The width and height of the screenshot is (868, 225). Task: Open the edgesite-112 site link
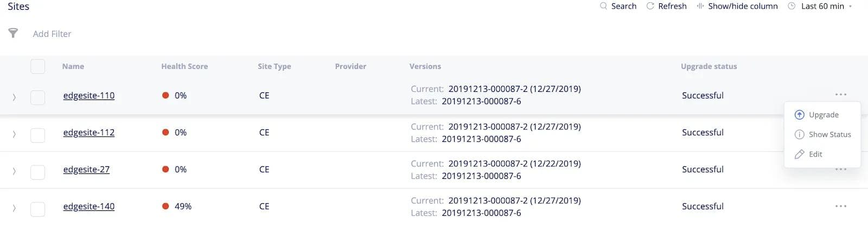[x=88, y=132]
